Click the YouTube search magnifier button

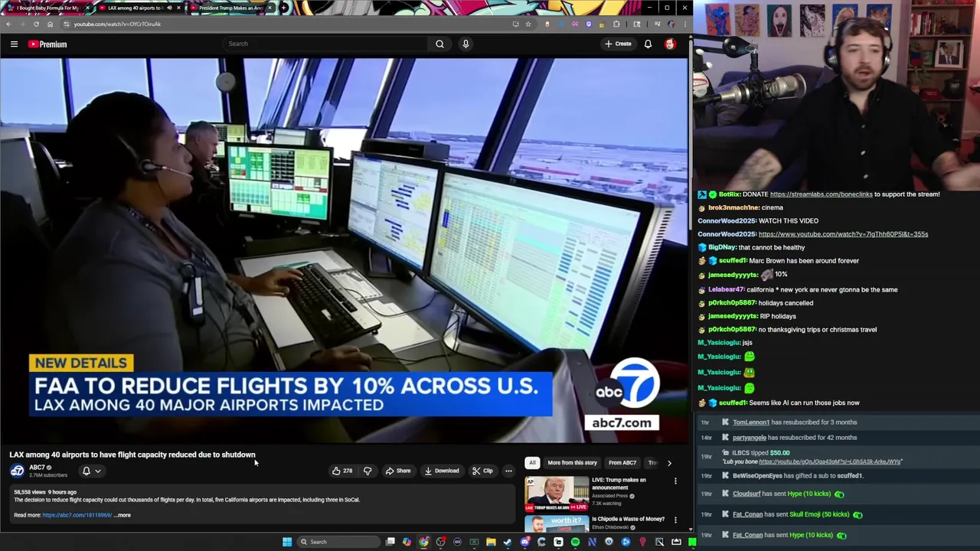point(439,44)
